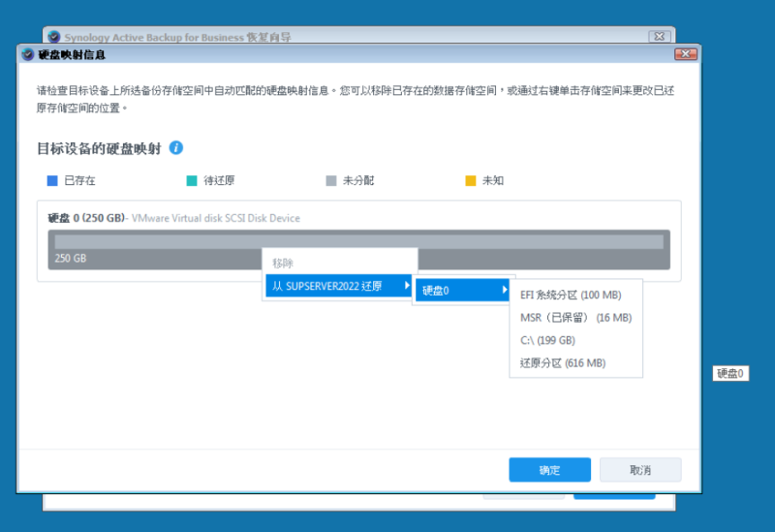Click the 已存在 legend label
Screen dimensions: 775x532
pyautogui.click(x=79, y=180)
